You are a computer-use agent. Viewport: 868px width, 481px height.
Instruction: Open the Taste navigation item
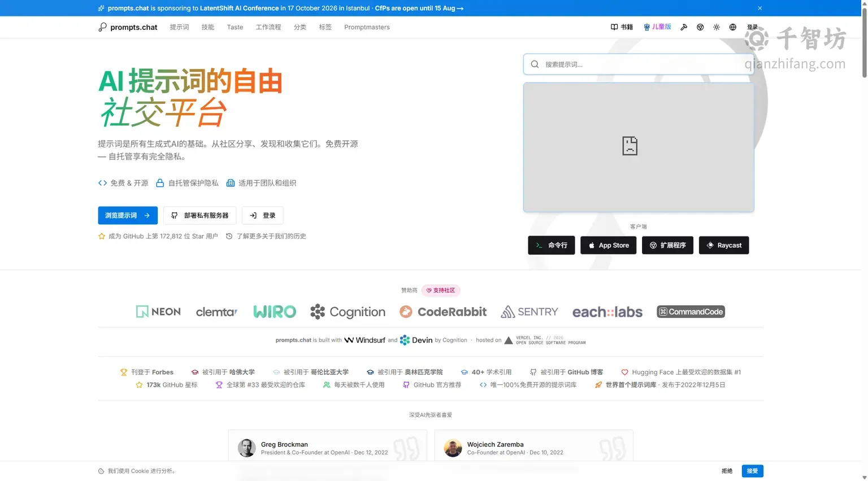coord(235,27)
